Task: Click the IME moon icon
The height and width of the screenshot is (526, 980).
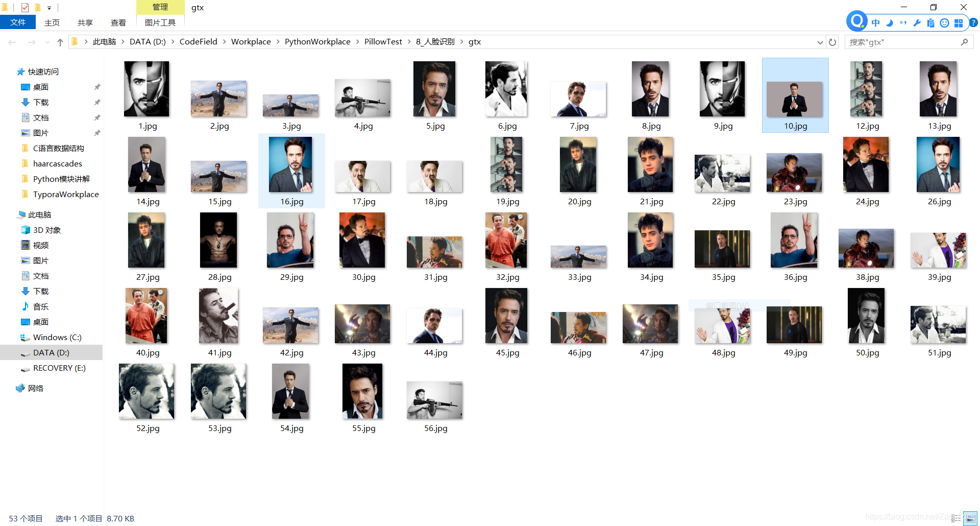Action: [890, 22]
